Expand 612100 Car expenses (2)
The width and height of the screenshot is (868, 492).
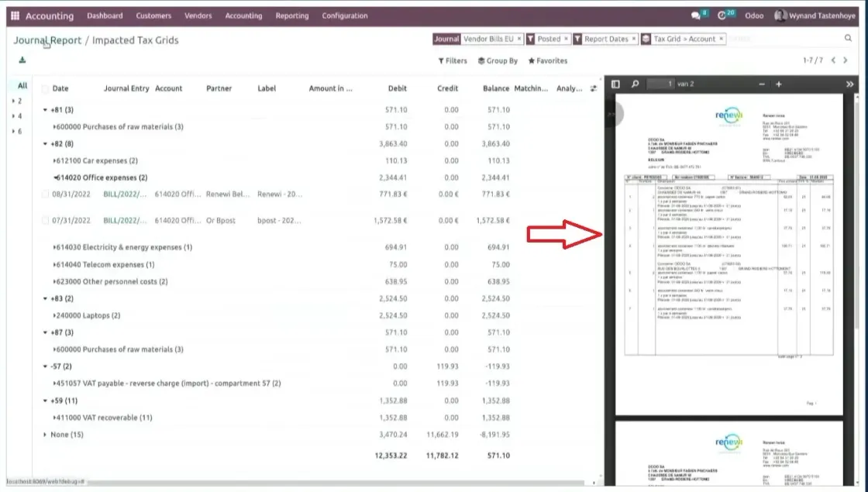pos(54,160)
